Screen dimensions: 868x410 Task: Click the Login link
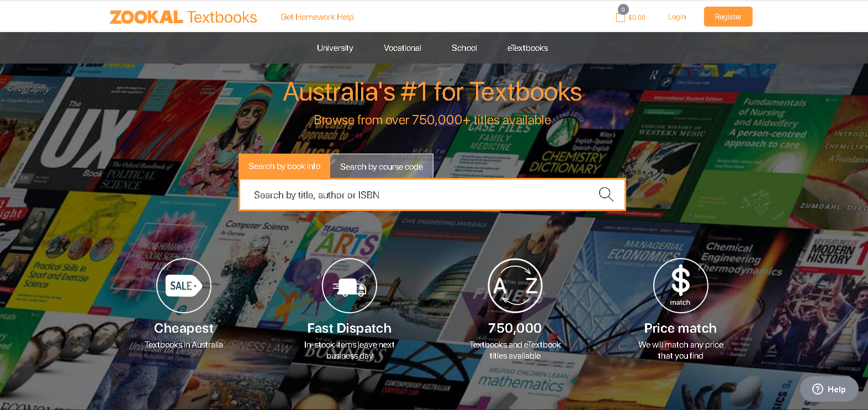(677, 17)
